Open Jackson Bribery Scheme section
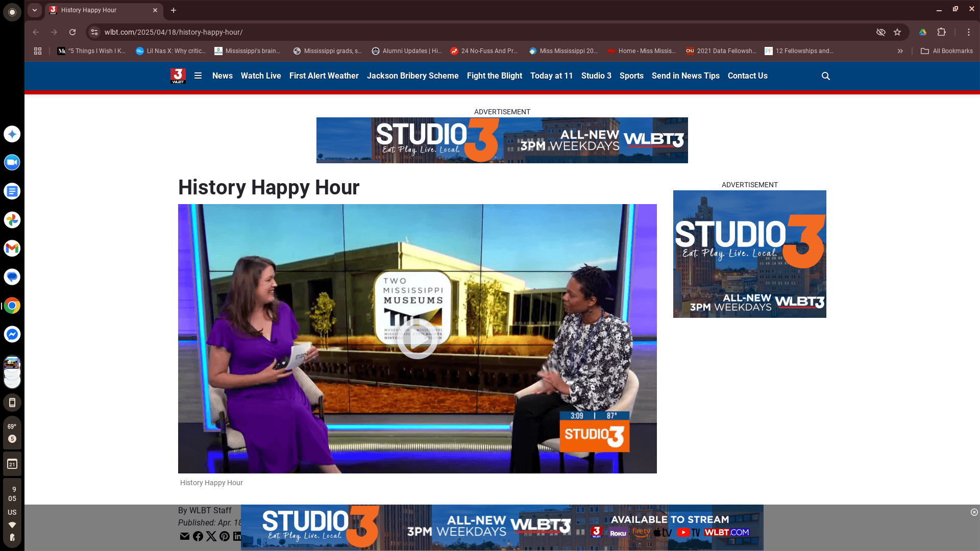 413,76
